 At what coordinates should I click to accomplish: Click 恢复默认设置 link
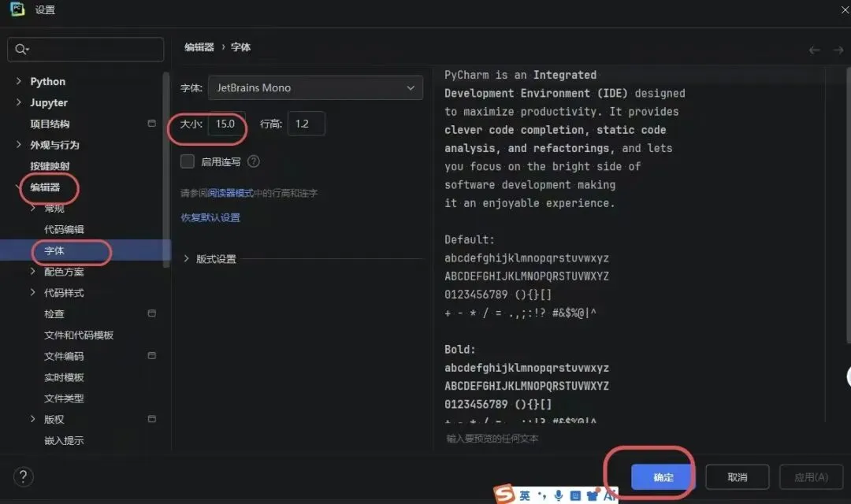pyautogui.click(x=210, y=217)
